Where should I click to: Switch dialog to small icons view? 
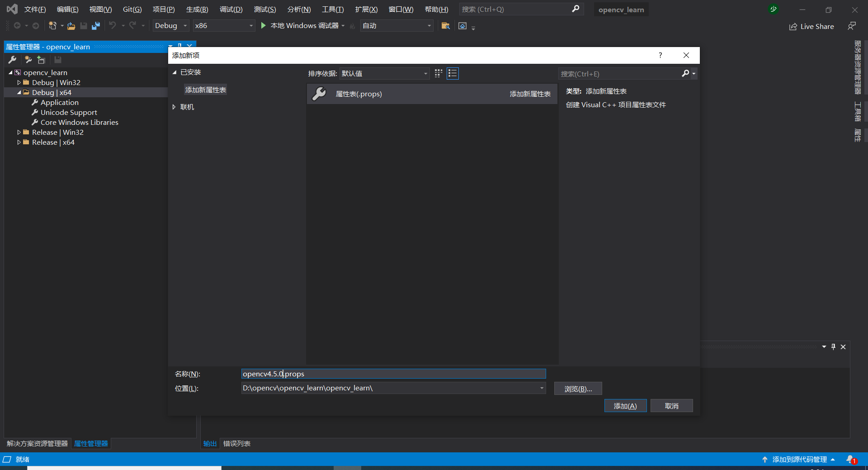click(x=438, y=73)
